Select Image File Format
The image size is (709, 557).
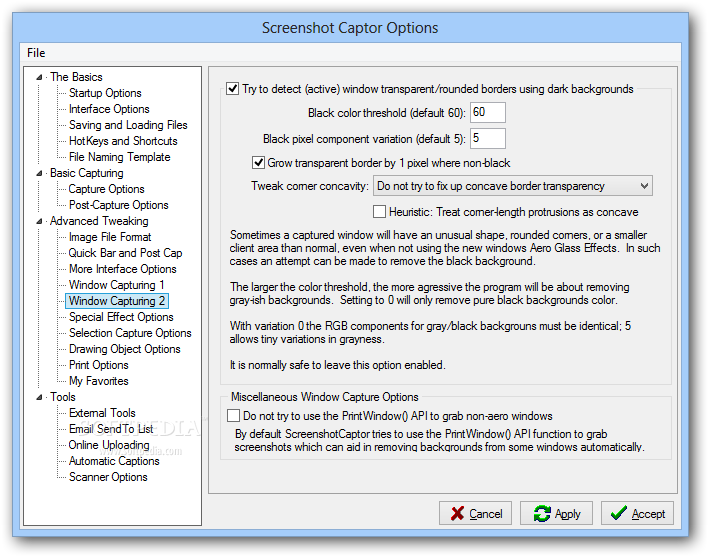[x=110, y=237]
